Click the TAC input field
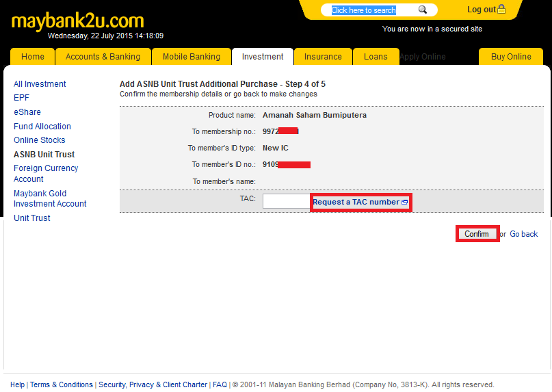Image resolution: width=552 pixels, height=392 pixels. pos(286,201)
